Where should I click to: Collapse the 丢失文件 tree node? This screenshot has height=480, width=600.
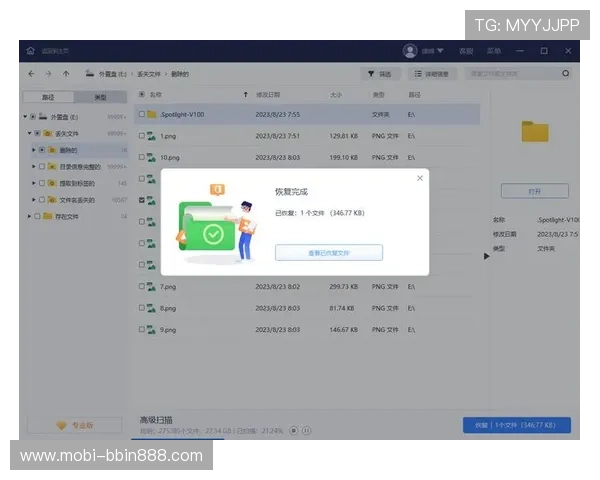(29, 133)
